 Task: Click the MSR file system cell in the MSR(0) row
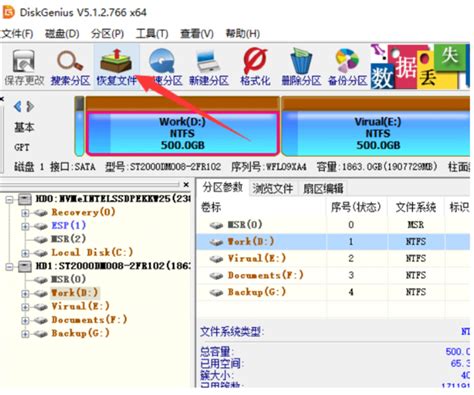coord(416,225)
